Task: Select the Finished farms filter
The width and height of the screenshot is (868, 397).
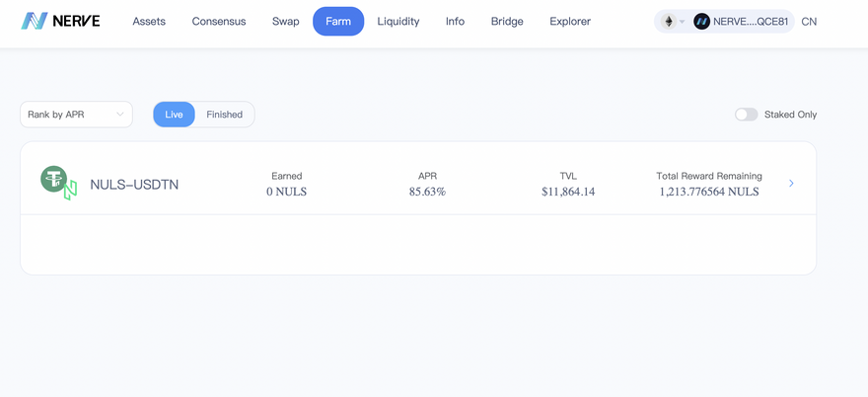Action: [224, 115]
